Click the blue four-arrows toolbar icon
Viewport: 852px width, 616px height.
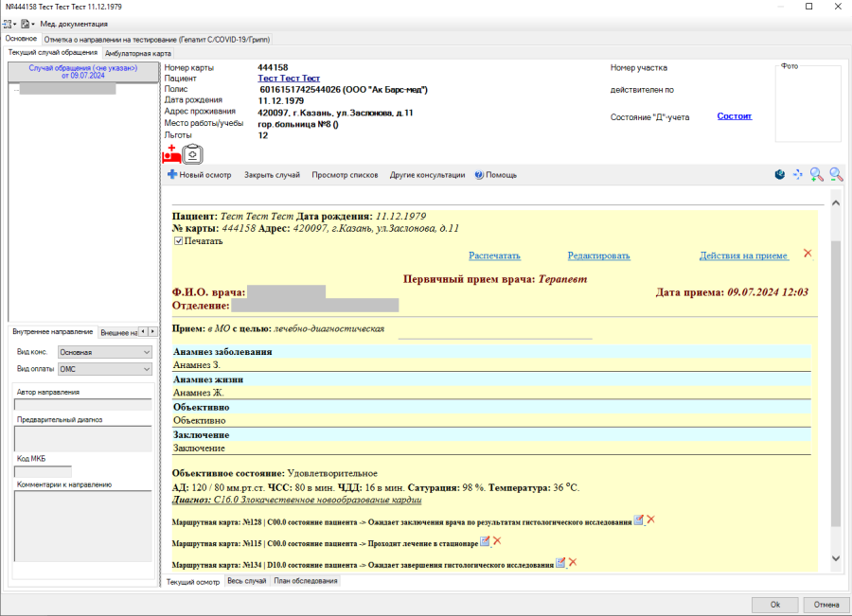tap(798, 174)
